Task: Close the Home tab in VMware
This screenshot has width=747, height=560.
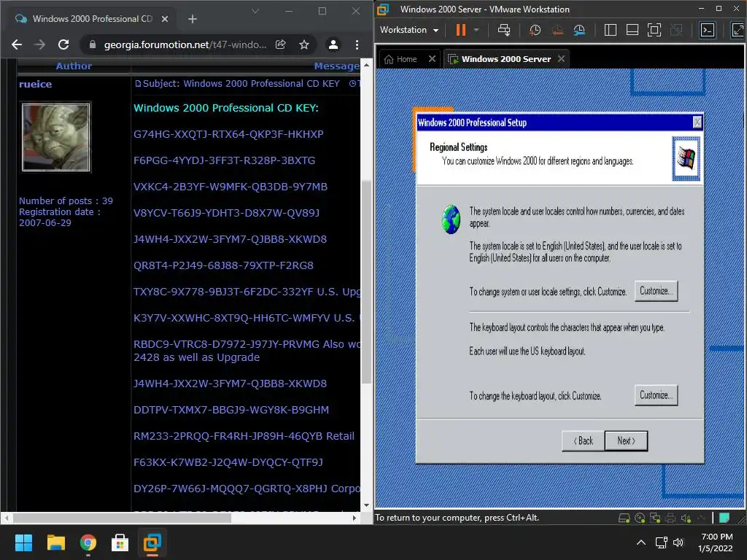Action: click(x=432, y=58)
